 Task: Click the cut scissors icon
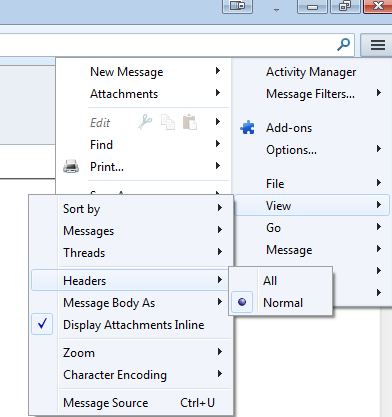click(145, 122)
